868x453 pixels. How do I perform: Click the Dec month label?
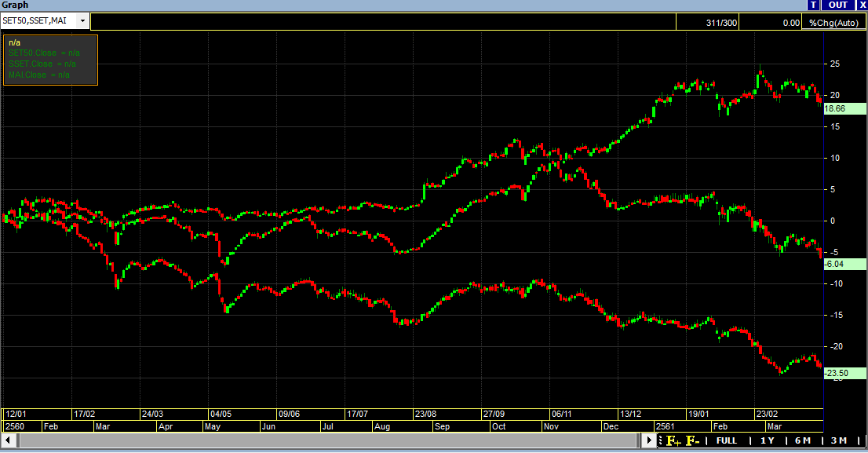(x=611, y=427)
